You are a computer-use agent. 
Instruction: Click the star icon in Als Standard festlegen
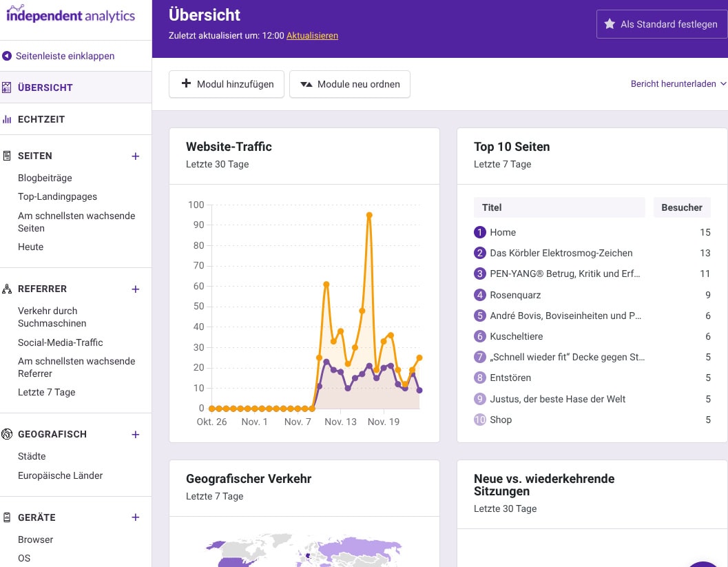click(x=610, y=24)
